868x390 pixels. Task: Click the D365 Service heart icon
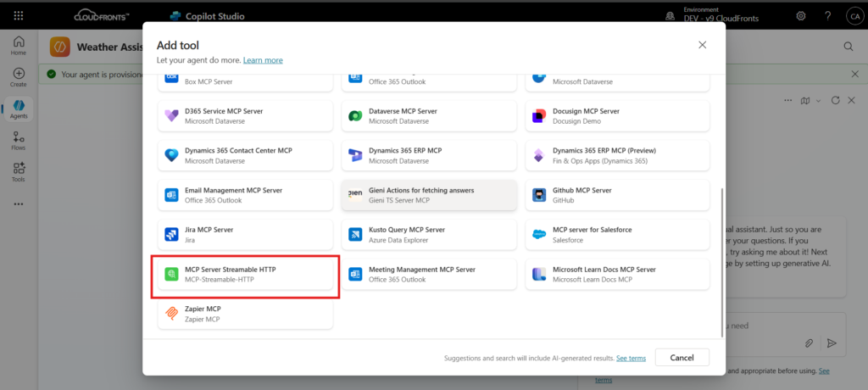coord(171,116)
